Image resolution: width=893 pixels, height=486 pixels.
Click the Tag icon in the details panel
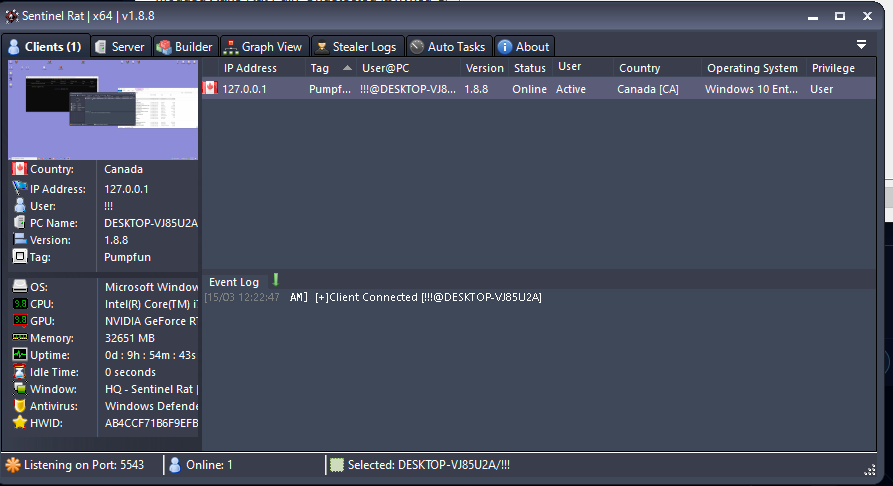20,256
